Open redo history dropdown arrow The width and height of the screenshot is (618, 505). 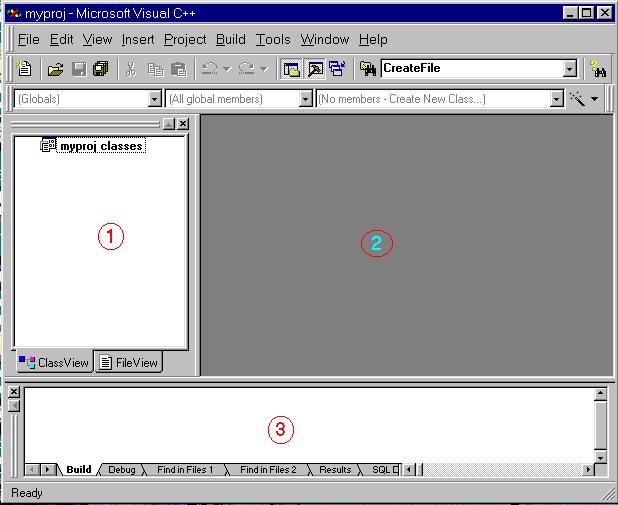click(264, 69)
